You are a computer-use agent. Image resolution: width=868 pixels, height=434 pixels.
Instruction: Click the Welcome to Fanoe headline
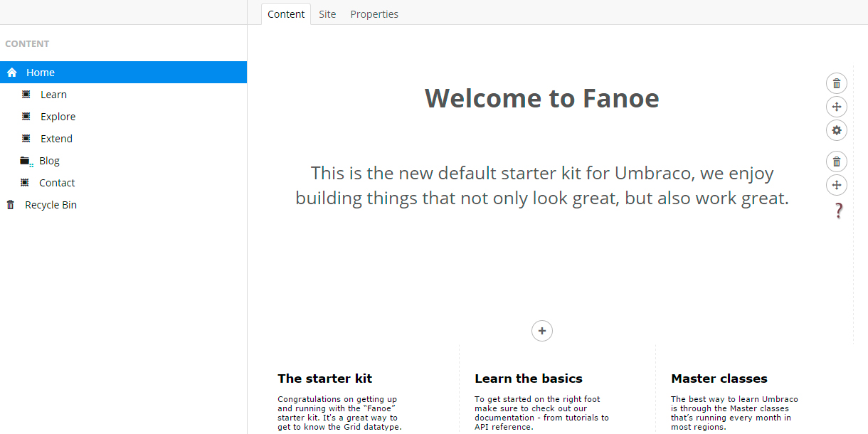pyautogui.click(x=542, y=98)
